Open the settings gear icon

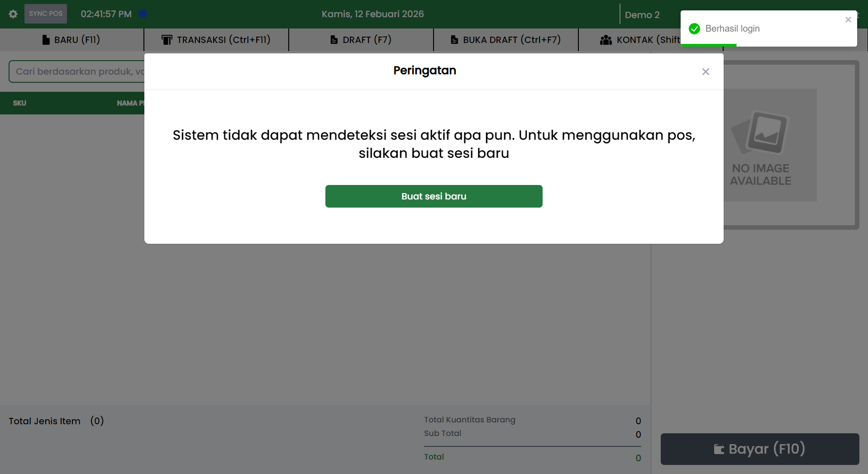[13, 14]
